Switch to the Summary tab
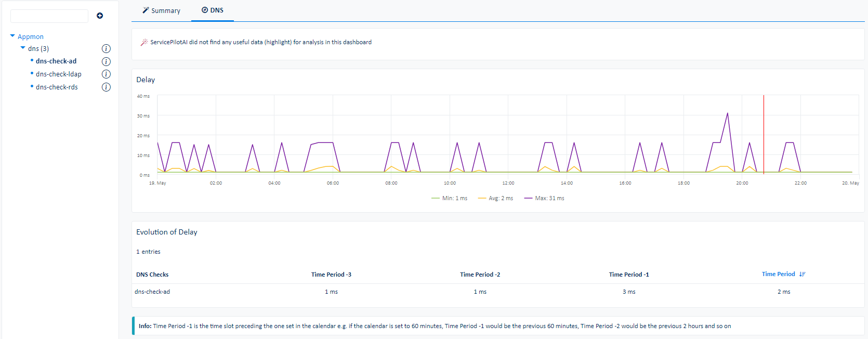This screenshot has width=868, height=339. (161, 10)
